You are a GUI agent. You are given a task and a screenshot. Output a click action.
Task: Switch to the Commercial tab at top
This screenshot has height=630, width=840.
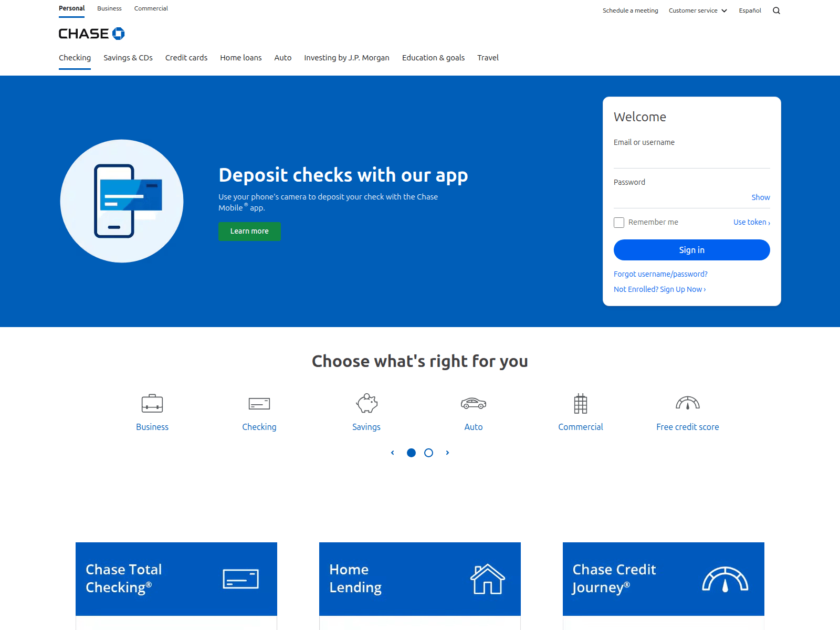point(151,8)
